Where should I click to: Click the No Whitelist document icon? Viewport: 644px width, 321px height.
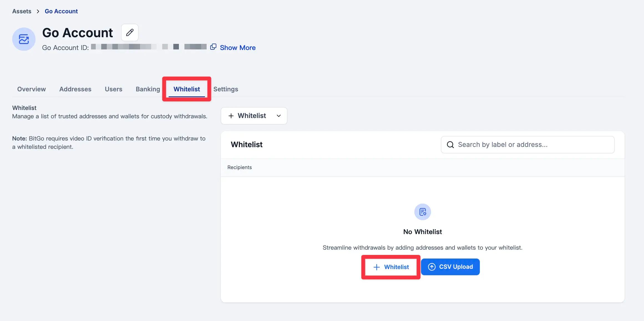pos(422,212)
